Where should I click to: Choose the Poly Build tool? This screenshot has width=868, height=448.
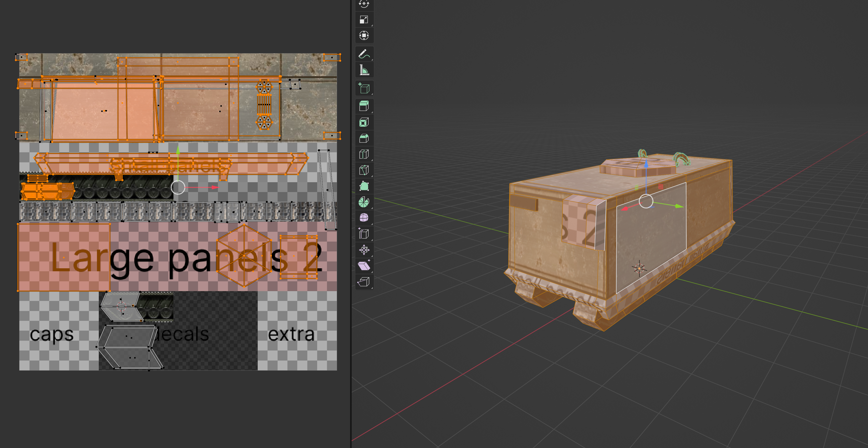[364, 186]
